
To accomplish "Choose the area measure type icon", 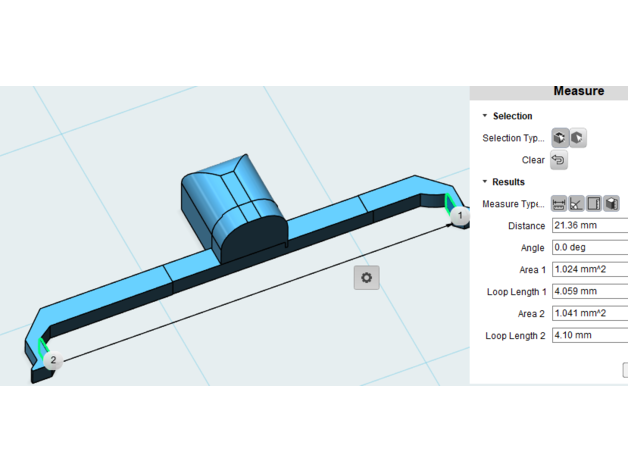I will click(x=594, y=204).
